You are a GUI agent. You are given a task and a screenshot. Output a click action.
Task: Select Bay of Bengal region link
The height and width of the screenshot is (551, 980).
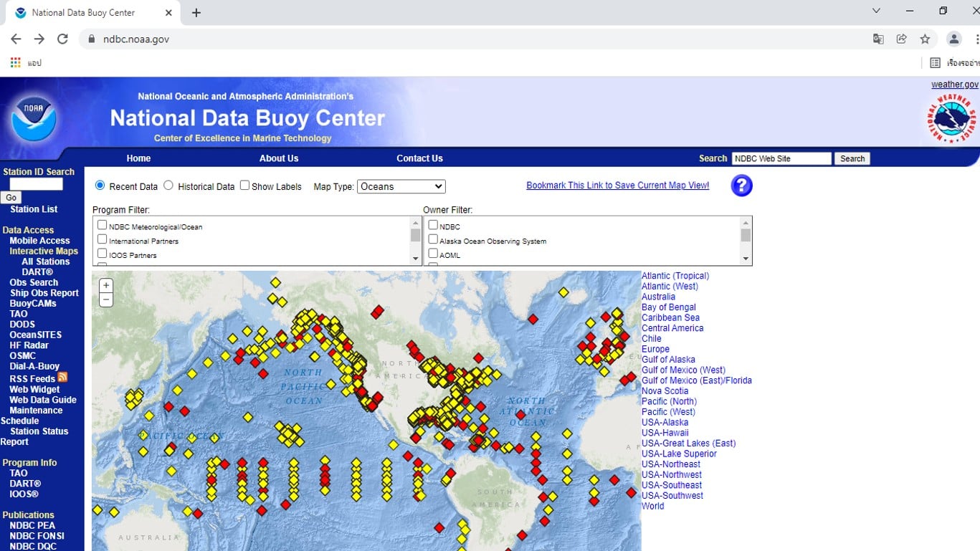[x=669, y=307]
